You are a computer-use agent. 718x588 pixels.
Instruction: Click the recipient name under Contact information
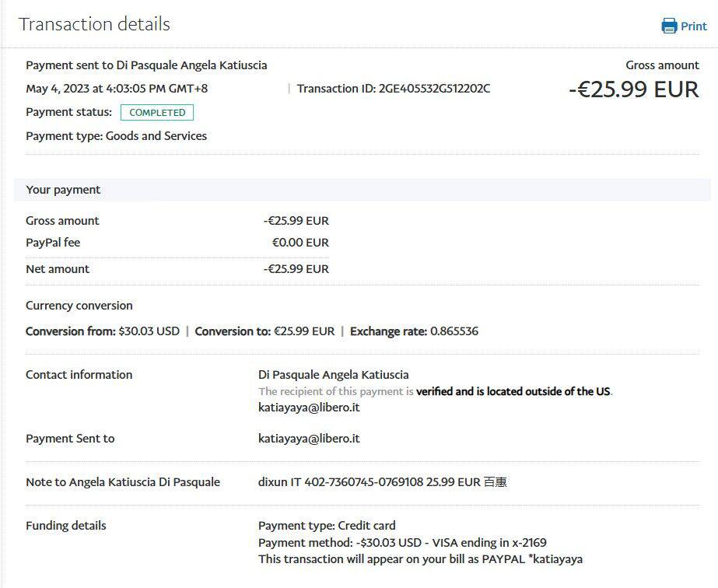(333, 375)
